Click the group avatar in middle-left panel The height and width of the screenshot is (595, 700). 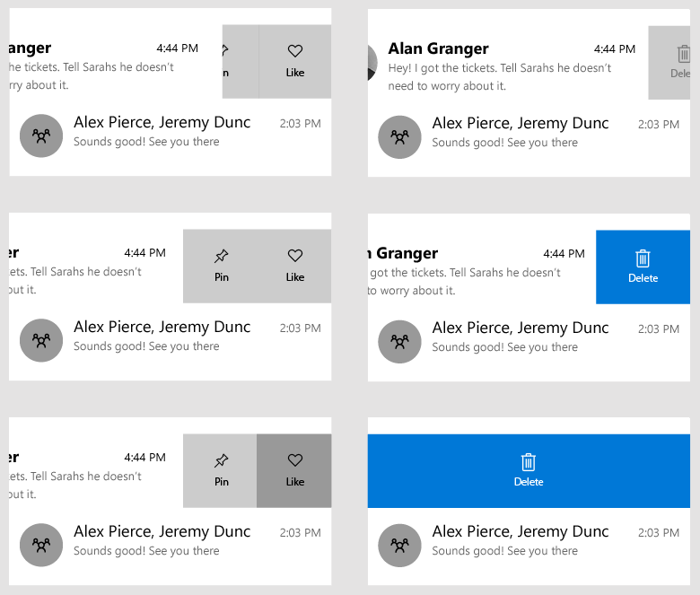(41, 340)
